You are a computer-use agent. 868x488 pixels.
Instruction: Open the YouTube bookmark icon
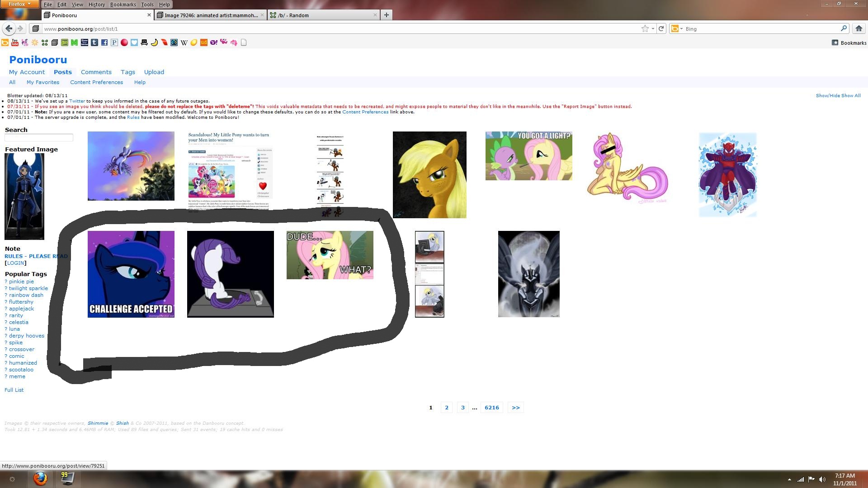click(15, 42)
